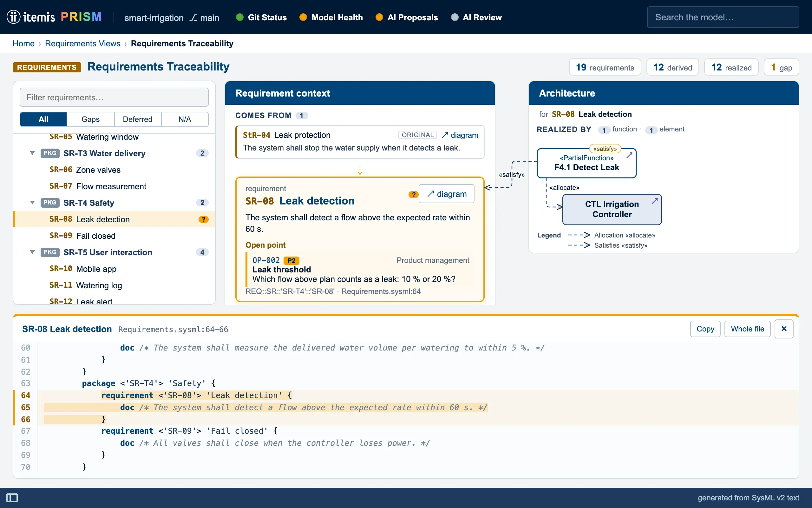
Task: Close the SR-08 source code panel
Action: [x=784, y=329]
